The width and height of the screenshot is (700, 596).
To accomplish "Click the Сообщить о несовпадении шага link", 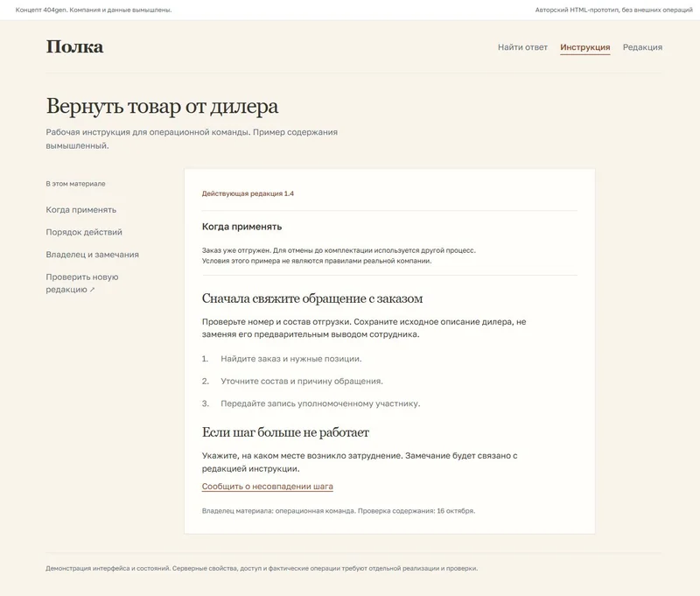I will [x=268, y=487].
